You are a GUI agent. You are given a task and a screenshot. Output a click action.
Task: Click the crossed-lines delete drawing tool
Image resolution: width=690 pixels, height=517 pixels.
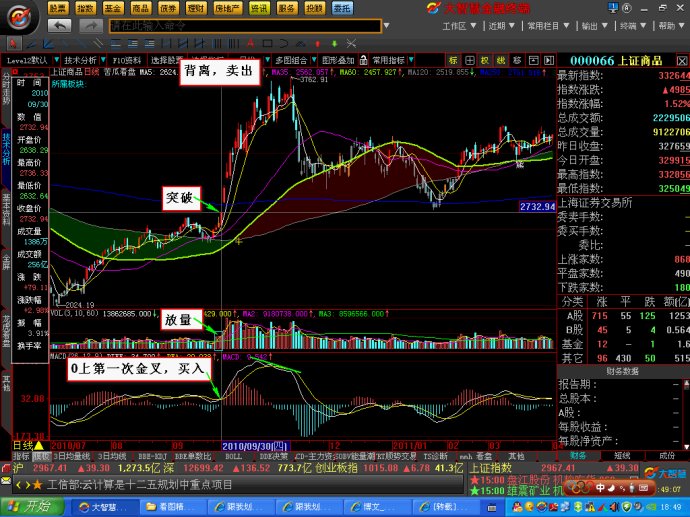click(x=351, y=44)
